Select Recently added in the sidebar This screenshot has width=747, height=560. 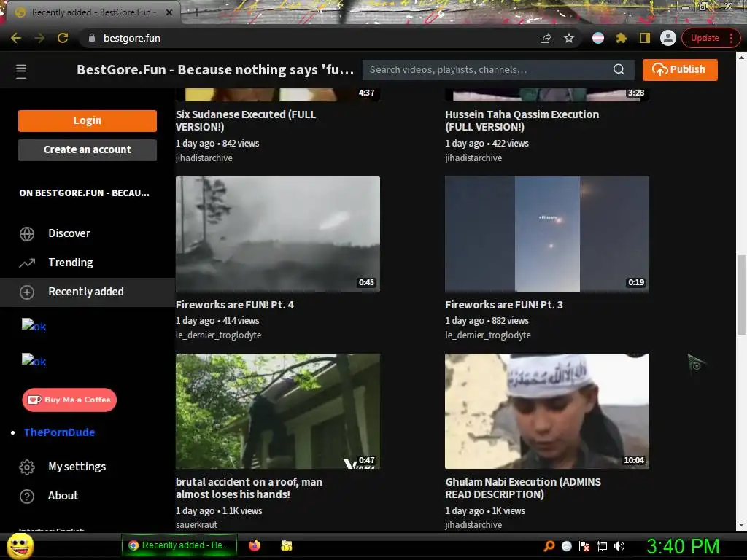pos(88,292)
